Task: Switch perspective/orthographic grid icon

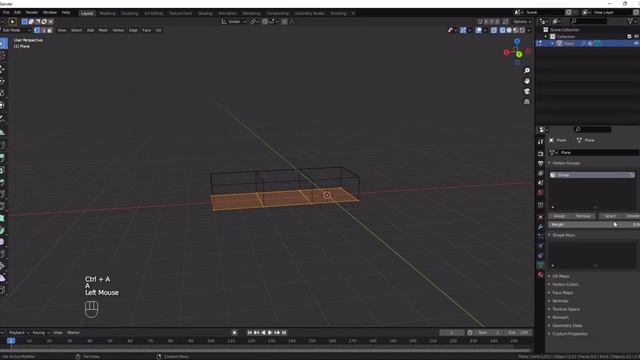Action: (x=527, y=101)
